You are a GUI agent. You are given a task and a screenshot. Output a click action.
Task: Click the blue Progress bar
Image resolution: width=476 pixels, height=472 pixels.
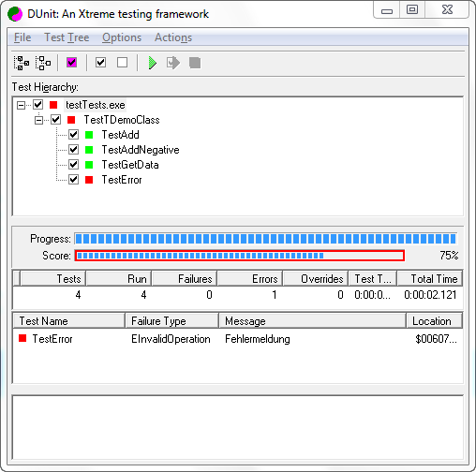pyautogui.click(x=266, y=239)
